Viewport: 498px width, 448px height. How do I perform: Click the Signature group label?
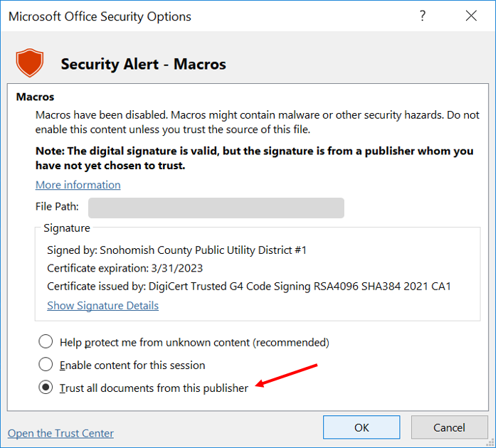coord(67,228)
